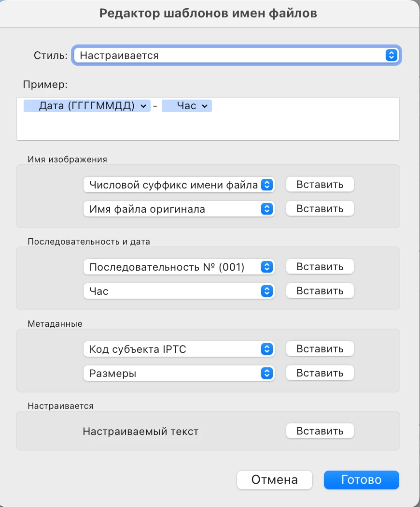The height and width of the screenshot is (507, 420).
Task: Click the Метаданные section label
Action: click(55, 324)
